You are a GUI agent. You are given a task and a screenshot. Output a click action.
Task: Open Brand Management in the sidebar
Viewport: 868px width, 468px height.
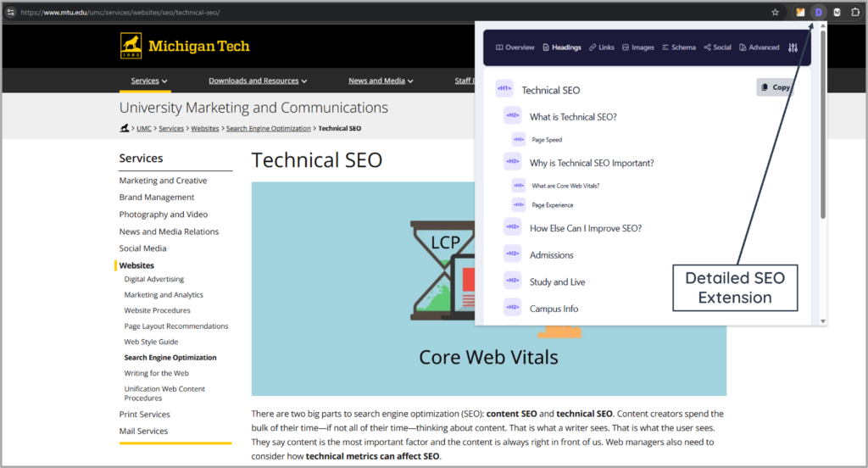pyautogui.click(x=157, y=198)
